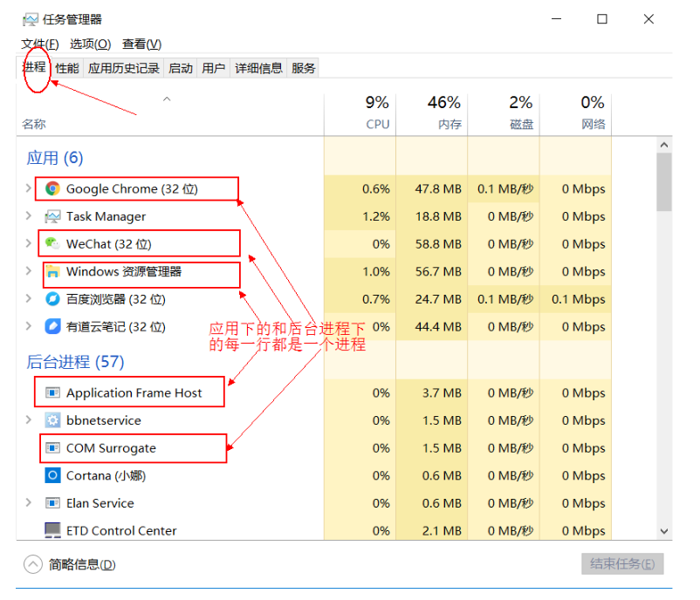Click the process list scrollbar thumb

click(664, 182)
